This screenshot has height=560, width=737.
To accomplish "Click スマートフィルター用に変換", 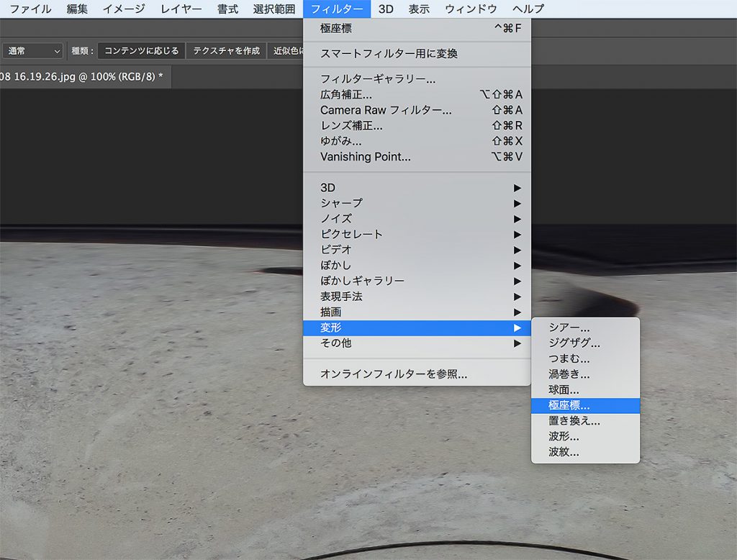I will click(389, 54).
